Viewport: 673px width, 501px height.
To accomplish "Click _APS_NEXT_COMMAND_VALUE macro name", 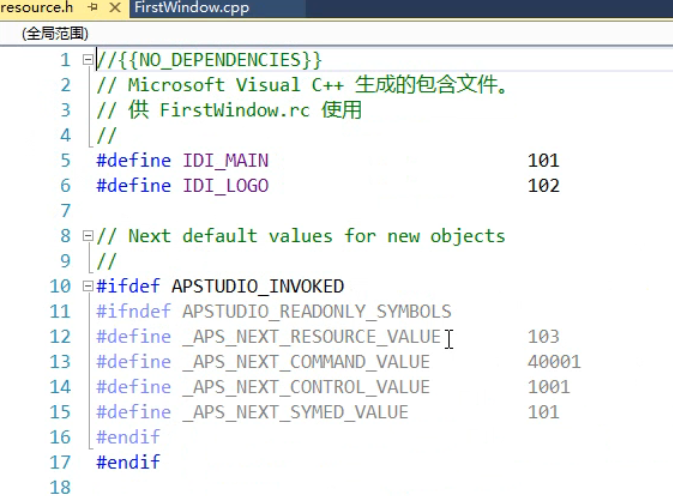I will pos(305,361).
